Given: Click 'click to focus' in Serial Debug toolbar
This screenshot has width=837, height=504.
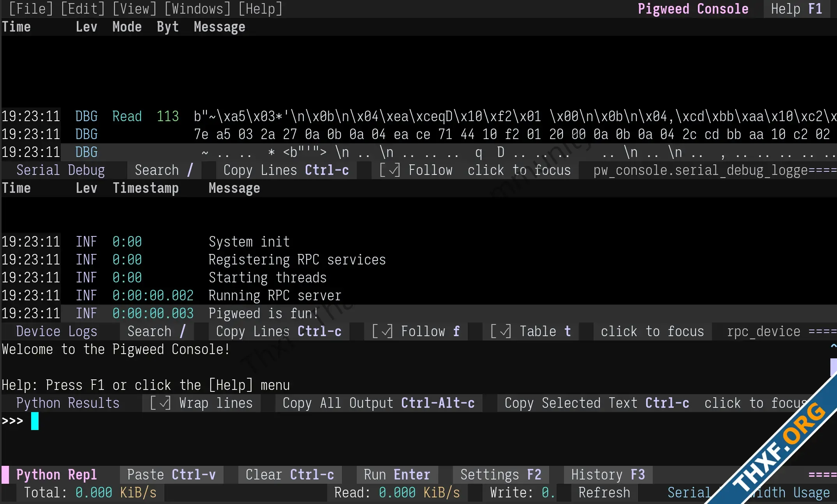Looking at the screenshot, I should (x=519, y=170).
